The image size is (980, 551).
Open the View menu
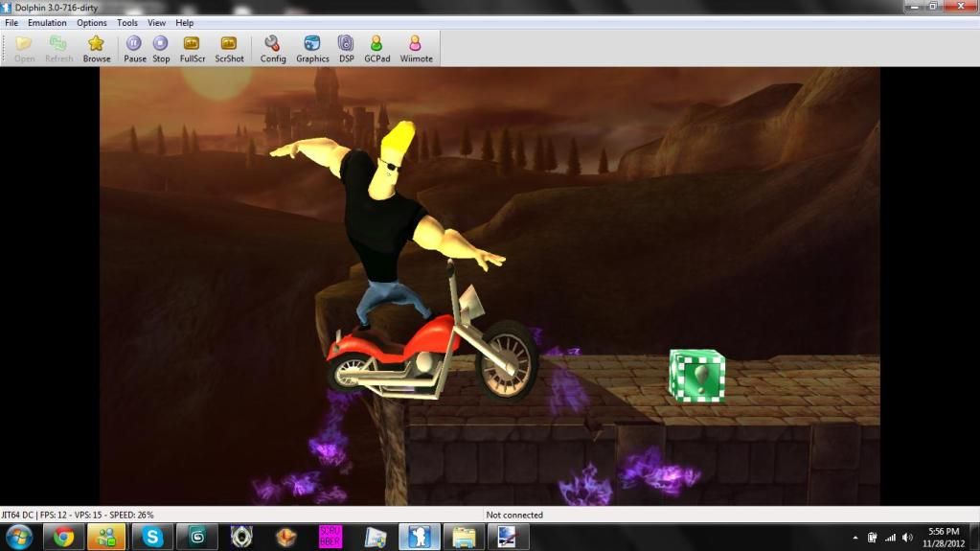[x=156, y=22]
